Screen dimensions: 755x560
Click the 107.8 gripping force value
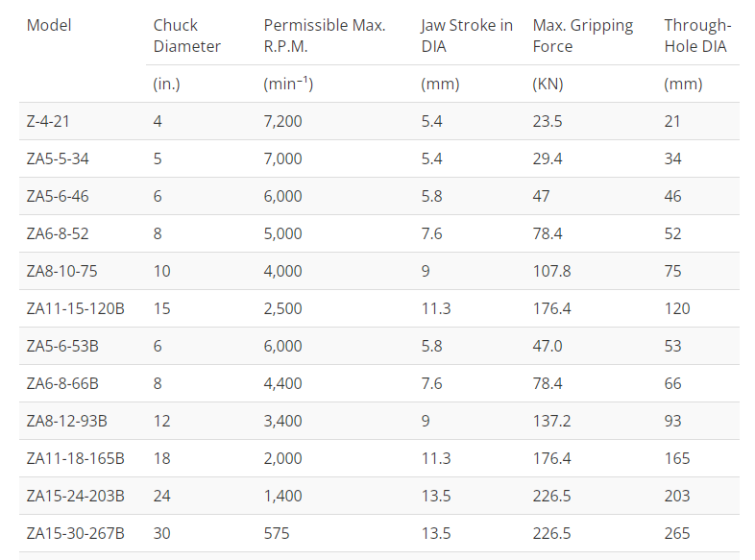[x=551, y=271]
